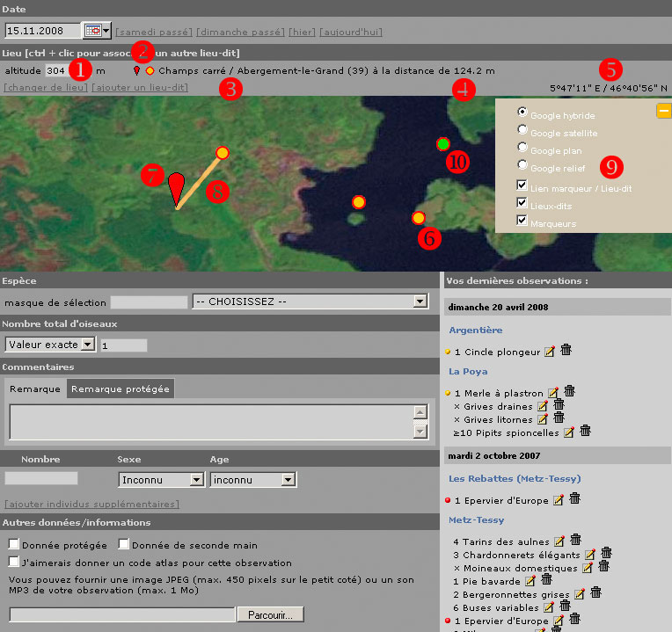Open the Argentière place link
This screenshot has height=632, width=672.
click(476, 331)
